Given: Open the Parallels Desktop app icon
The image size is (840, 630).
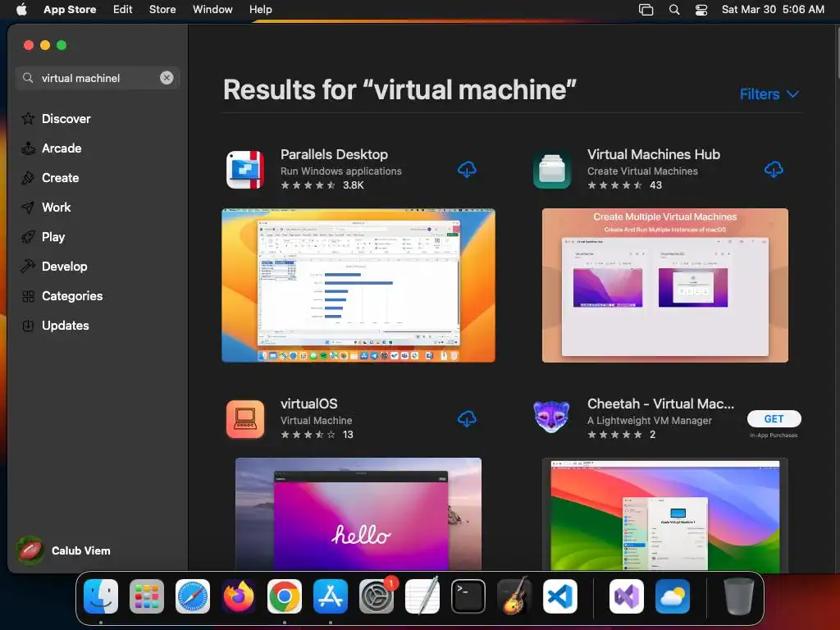Looking at the screenshot, I should click(245, 170).
